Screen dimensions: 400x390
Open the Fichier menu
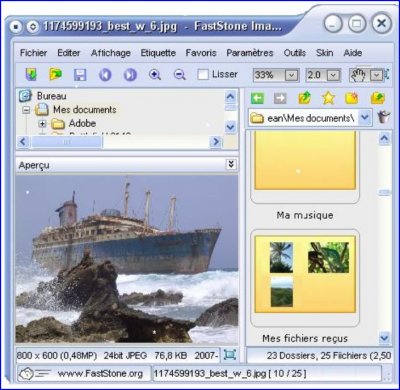click(x=33, y=53)
